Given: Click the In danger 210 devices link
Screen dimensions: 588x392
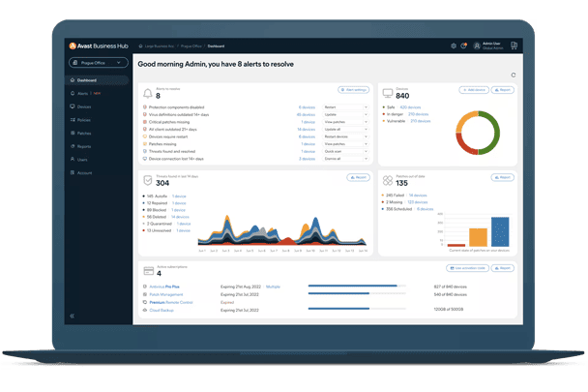Looking at the screenshot, I should [x=418, y=114].
